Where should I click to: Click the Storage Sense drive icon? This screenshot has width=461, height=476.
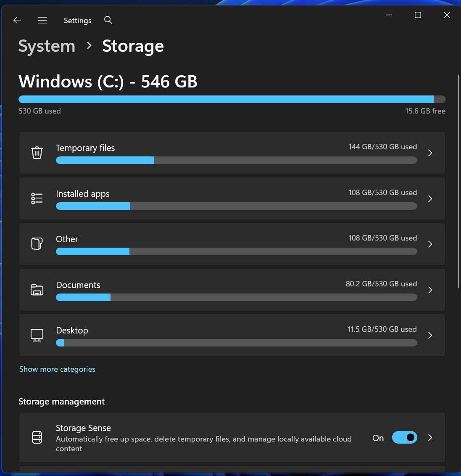click(x=37, y=437)
